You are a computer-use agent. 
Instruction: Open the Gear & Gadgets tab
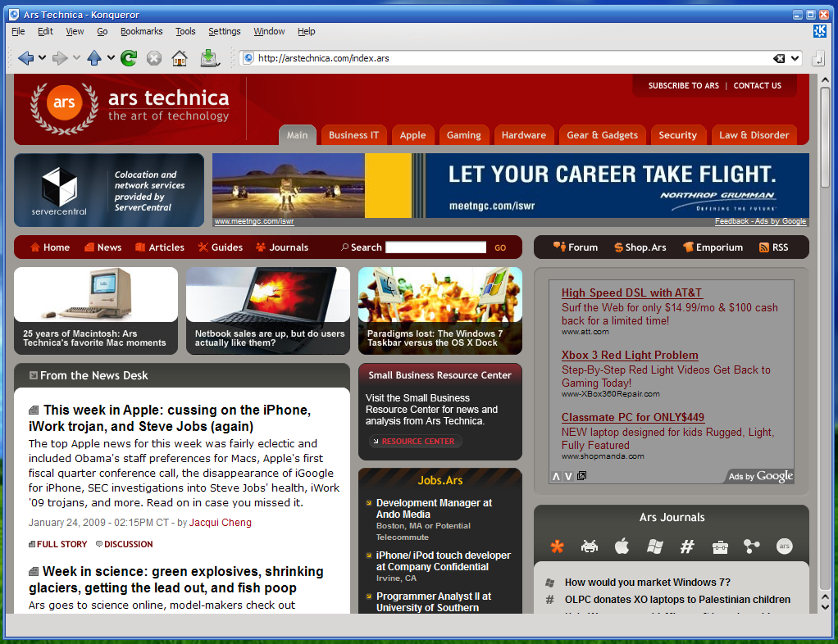[x=603, y=135]
